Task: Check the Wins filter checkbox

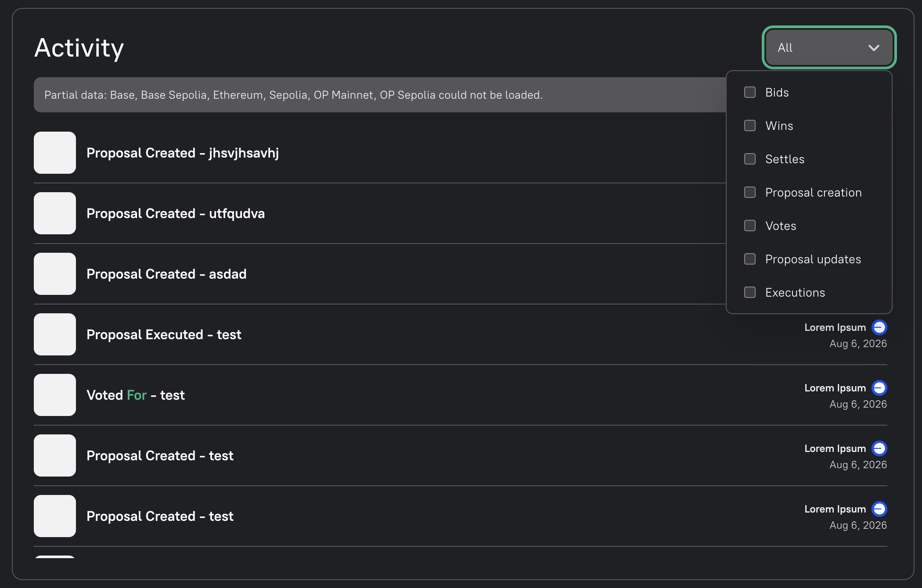Action: point(750,125)
